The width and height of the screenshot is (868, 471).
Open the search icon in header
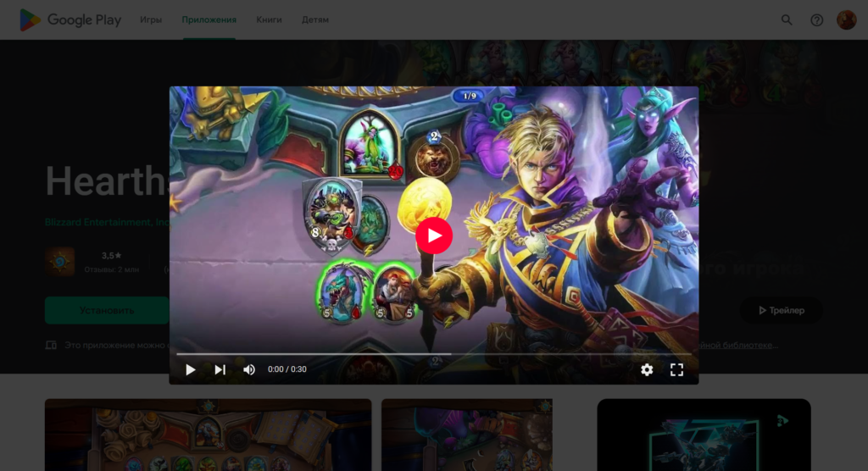coord(787,20)
